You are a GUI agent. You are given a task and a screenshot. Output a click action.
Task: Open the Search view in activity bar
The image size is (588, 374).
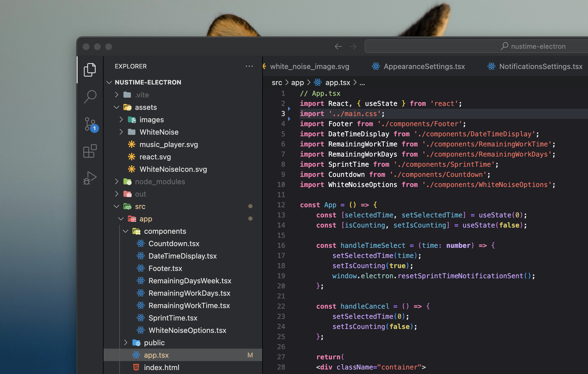coord(90,97)
